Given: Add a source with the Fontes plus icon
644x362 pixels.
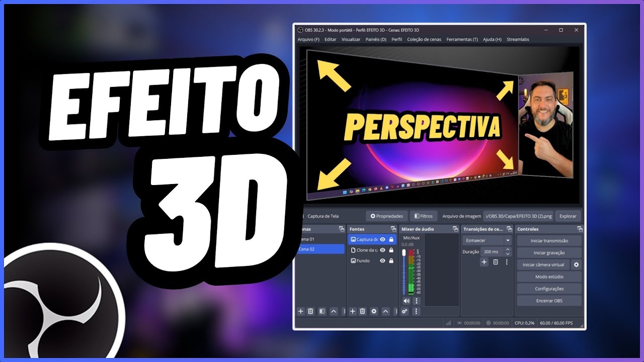Looking at the screenshot, I should (353, 311).
